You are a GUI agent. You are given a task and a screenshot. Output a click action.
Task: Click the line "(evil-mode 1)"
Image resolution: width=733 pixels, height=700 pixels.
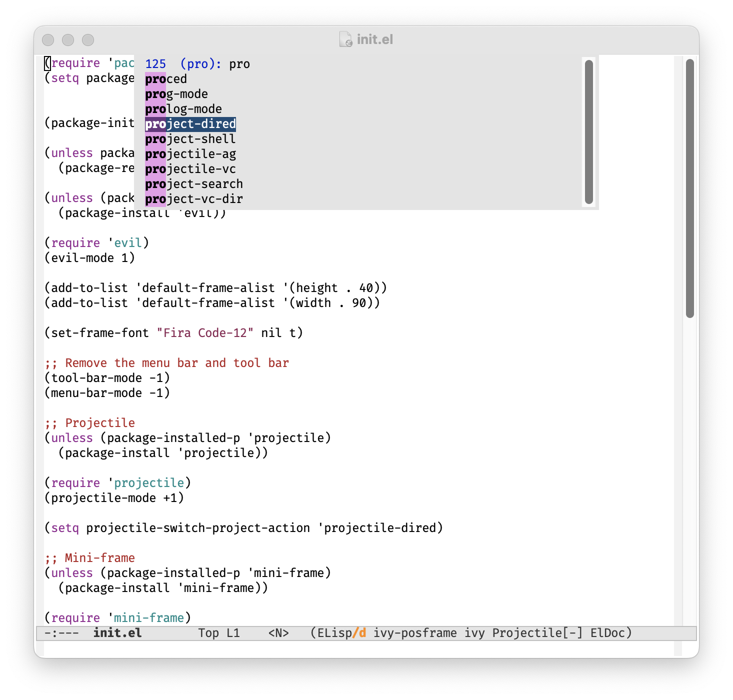89,258
